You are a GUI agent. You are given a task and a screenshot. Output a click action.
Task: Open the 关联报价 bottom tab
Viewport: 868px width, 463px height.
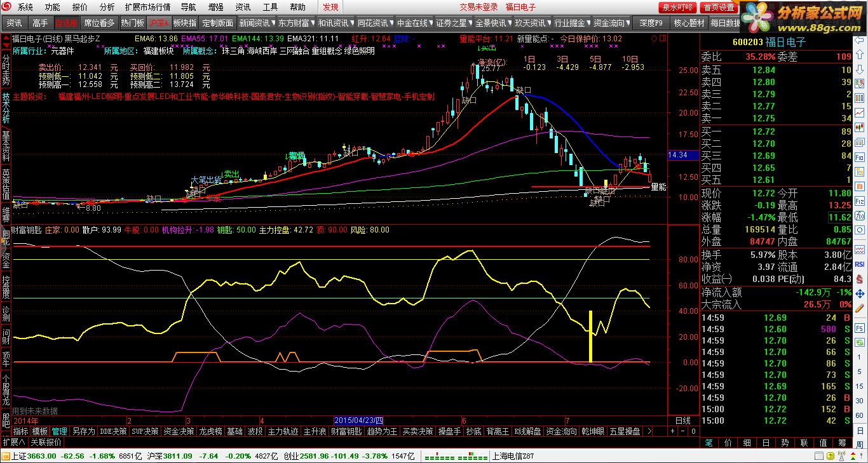(x=46, y=442)
